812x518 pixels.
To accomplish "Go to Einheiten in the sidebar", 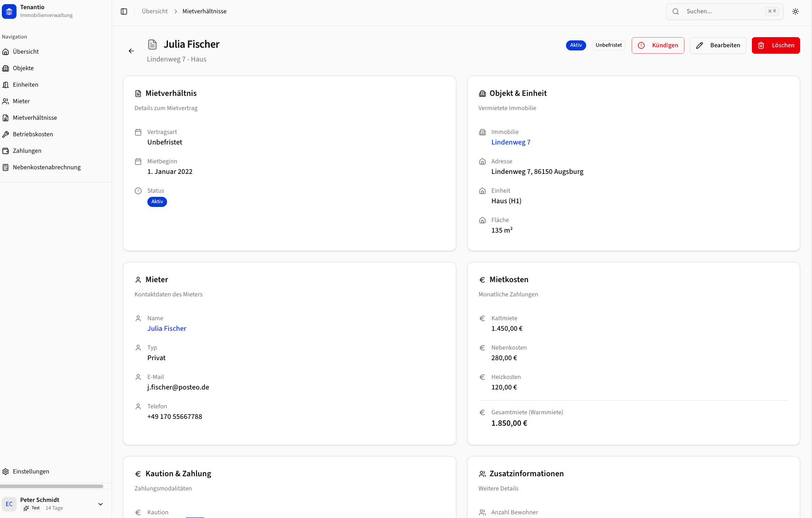I will click(26, 85).
